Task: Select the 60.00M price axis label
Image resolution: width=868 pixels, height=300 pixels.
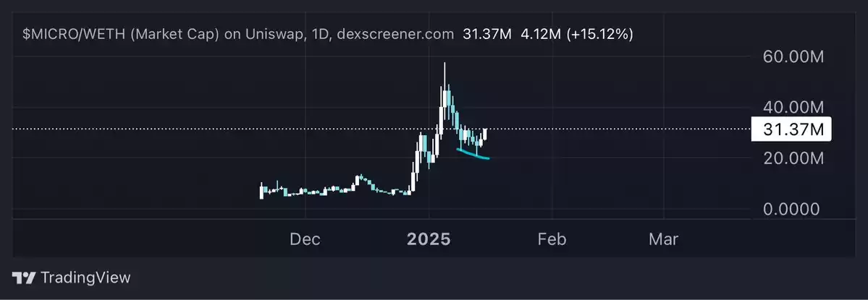Action: (x=794, y=56)
